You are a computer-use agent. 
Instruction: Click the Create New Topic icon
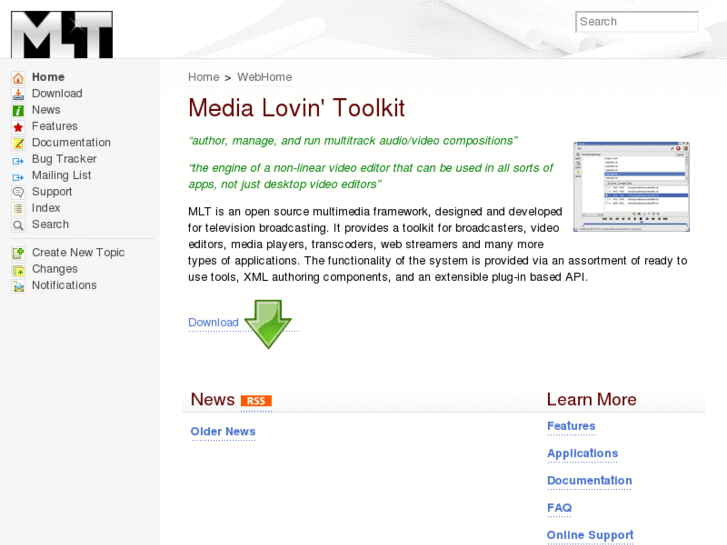(x=18, y=253)
